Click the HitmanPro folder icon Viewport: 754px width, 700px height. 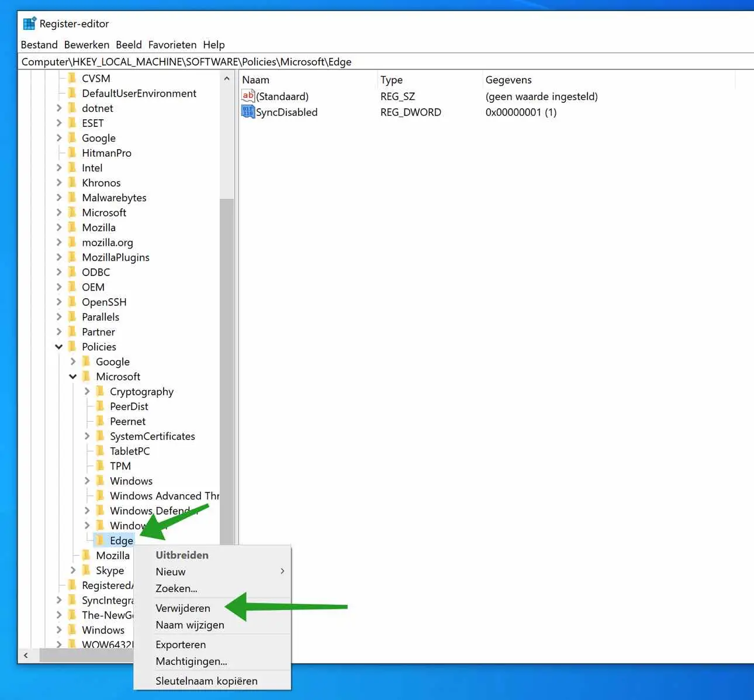72,153
